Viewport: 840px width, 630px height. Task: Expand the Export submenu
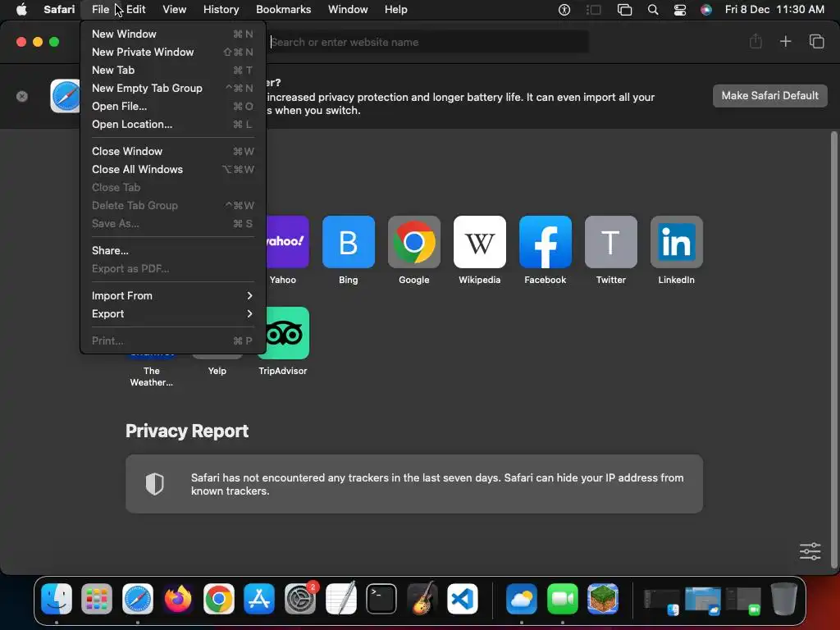(x=172, y=314)
